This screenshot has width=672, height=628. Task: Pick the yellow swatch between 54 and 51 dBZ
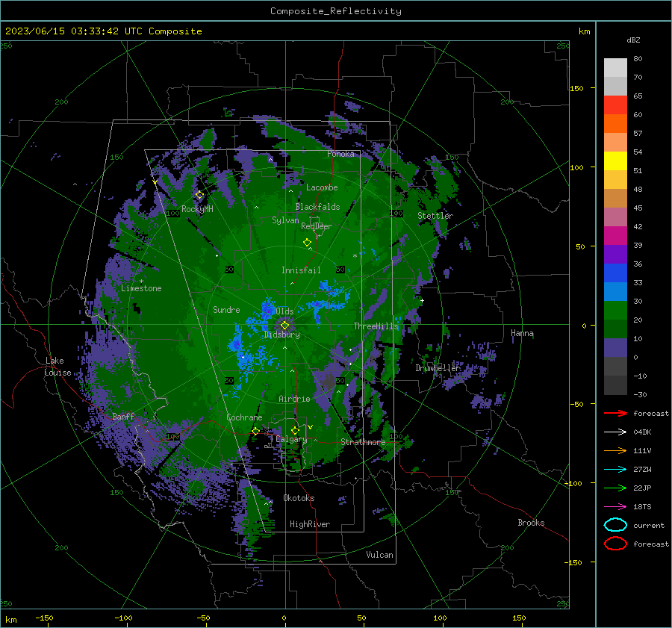coord(615,161)
